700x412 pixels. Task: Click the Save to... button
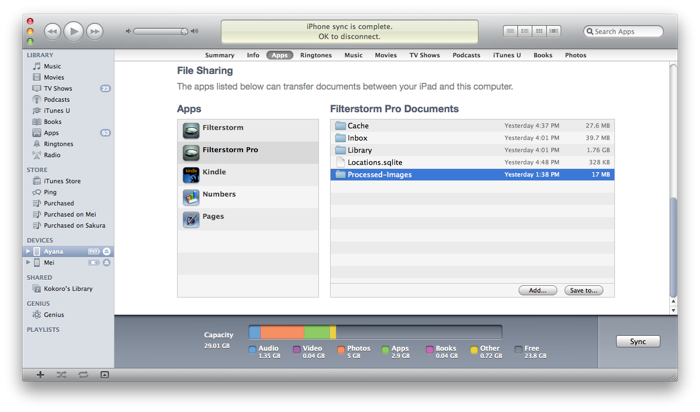coord(583,290)
